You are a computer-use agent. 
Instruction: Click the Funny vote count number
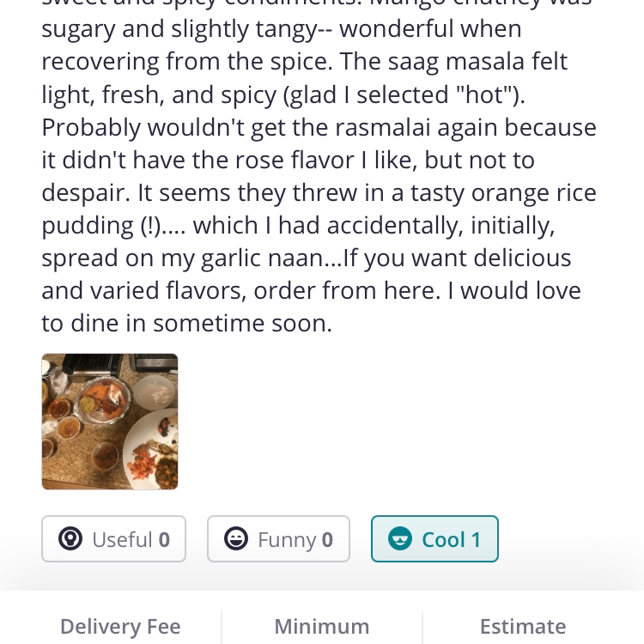[327, 539]
